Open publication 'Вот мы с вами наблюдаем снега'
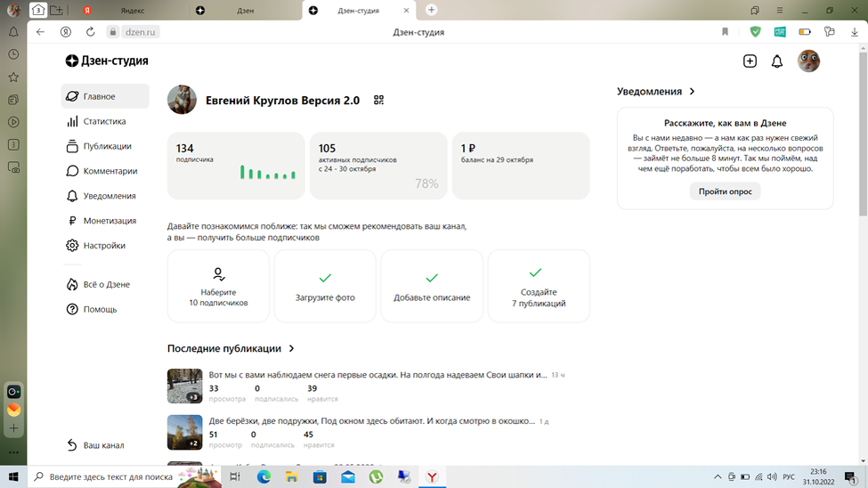The width and height of the screenshot is (868, 488). 377,375
